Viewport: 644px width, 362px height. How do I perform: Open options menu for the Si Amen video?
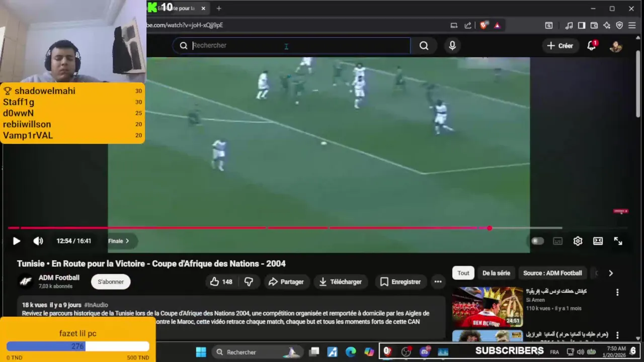tap(617, 293)
